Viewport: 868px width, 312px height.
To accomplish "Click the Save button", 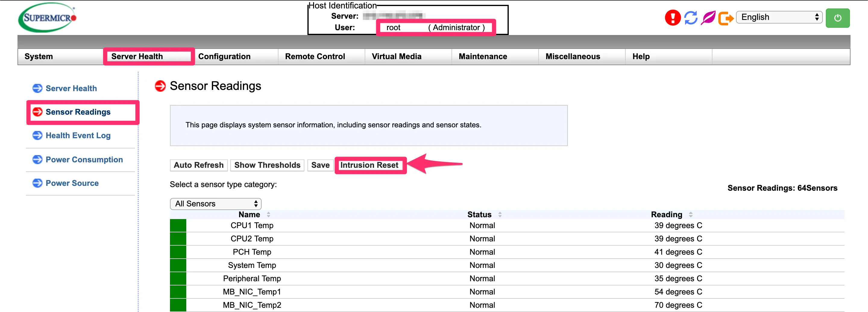I will 320,165.
